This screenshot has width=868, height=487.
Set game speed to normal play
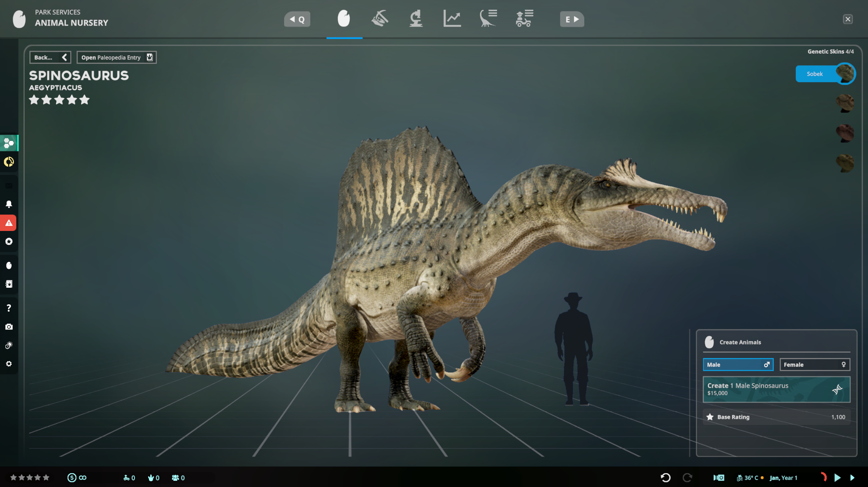(x=837, y=478)
